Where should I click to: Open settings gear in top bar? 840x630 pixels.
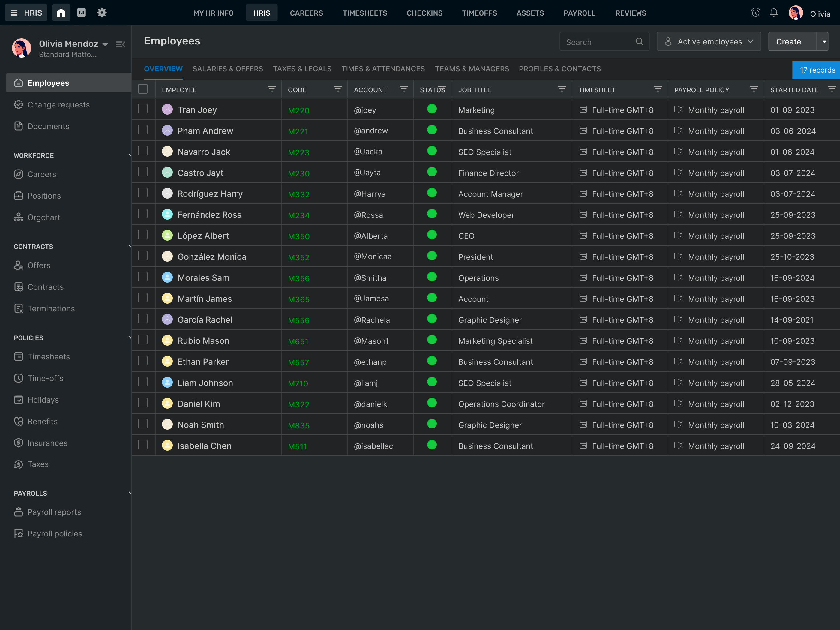click(x=102, y=13)
